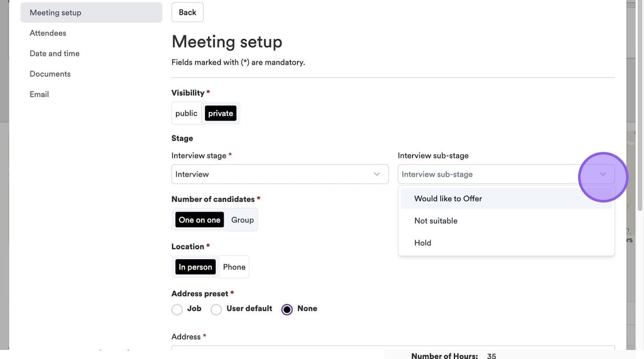Viewport: 644px width, 359px height.
Task: Pick the 'Hold' sub-stage option
Action: pyautogui.click(x=423, y=243)
